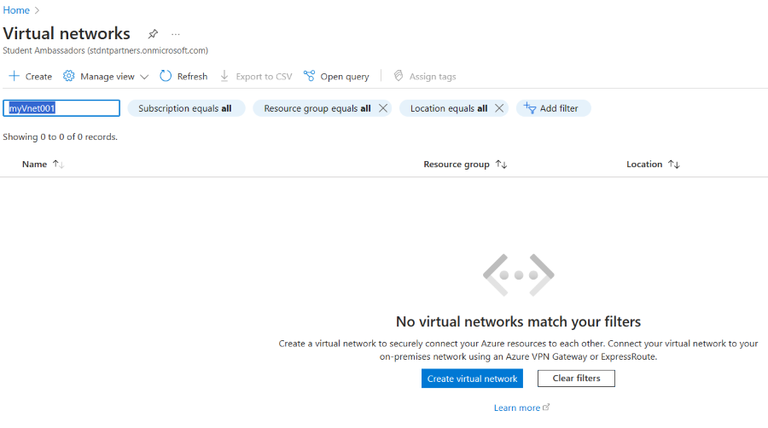This screenshot has height=428, width=768.
Task: Click Open query
Action: (x=336, y=76)
